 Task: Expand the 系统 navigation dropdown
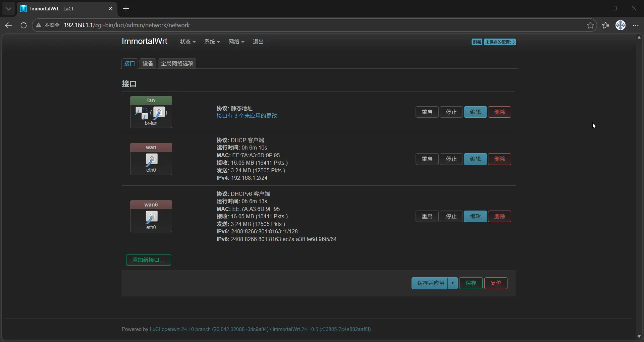[x=212, y=42]
